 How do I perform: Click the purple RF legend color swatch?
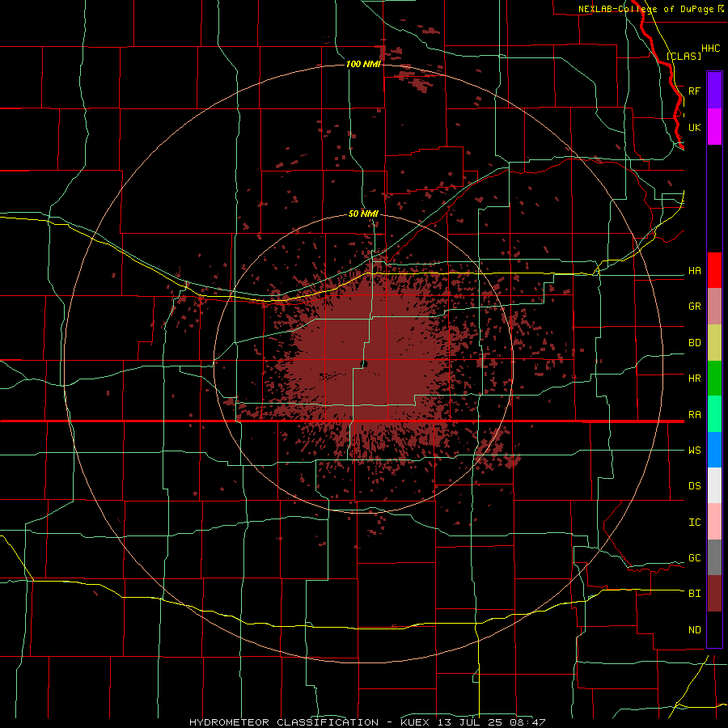click(714, 91)
